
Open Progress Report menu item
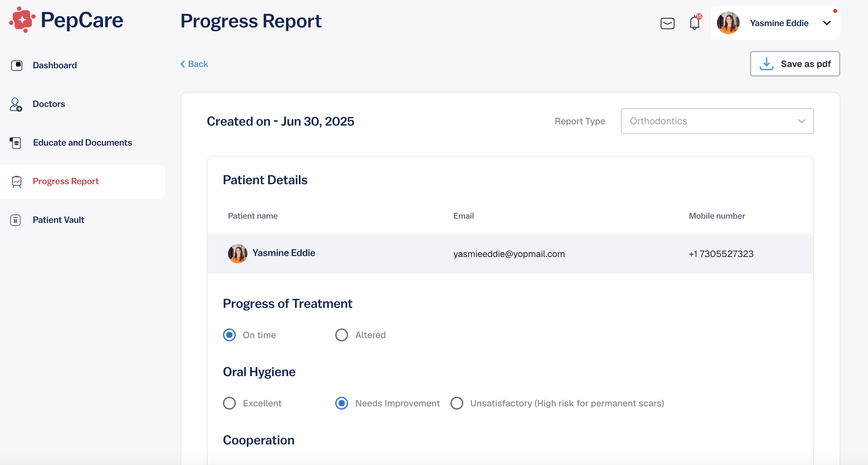[x=66, y=181]
